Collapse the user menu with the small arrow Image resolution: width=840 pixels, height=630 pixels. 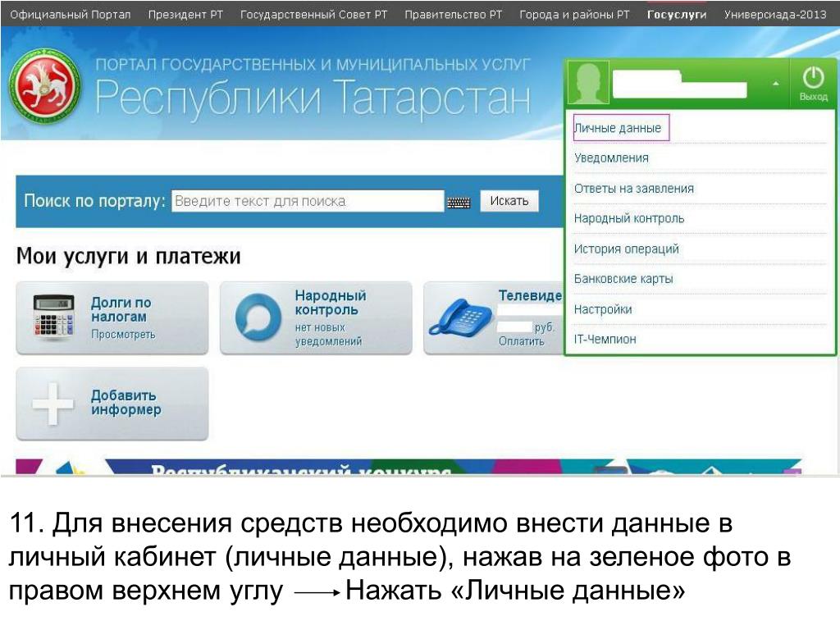coord(775,84)
